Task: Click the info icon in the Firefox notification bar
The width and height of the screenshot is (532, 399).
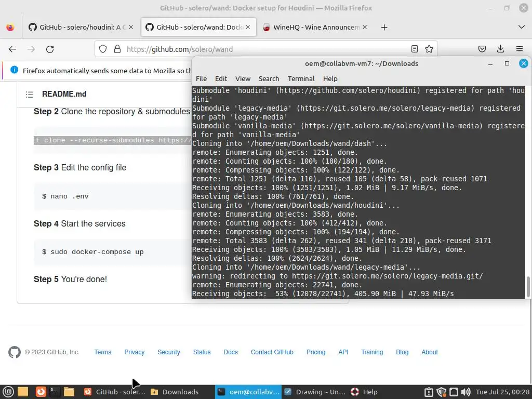Action: pos(14,70)
